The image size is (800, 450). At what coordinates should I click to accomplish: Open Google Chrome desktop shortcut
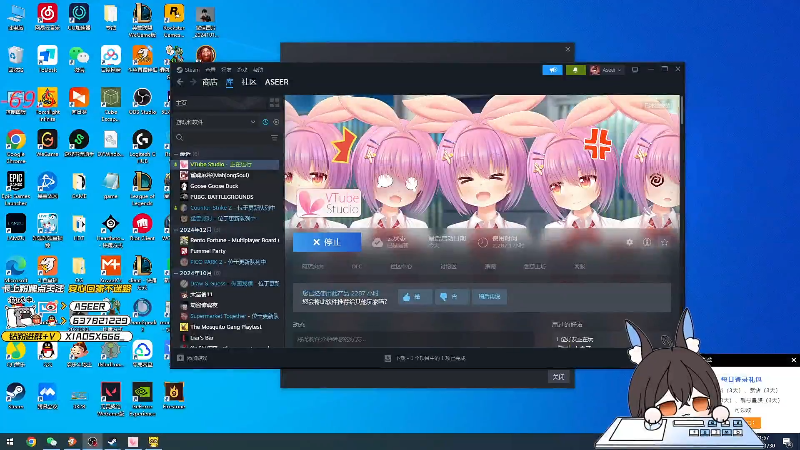pos(16,145)
